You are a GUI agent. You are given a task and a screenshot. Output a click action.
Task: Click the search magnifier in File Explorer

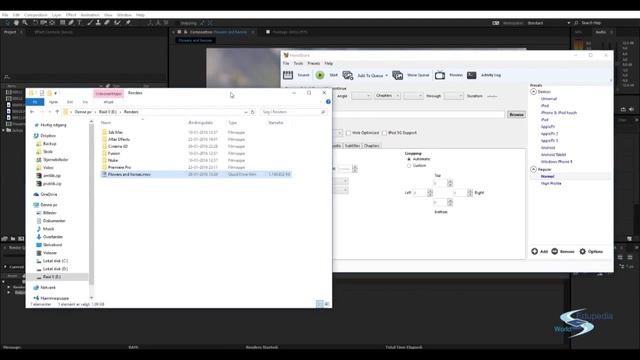tap(323, 112)
